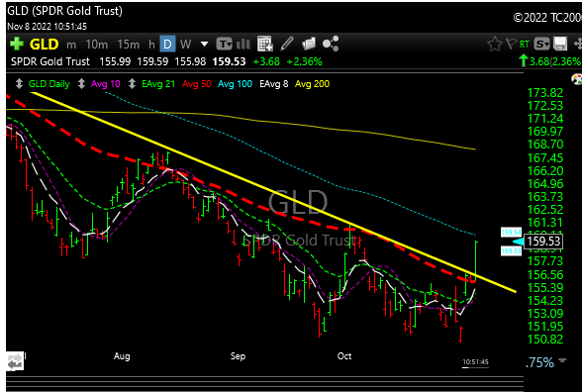The width and height of the screenshot is (582, 392).
Task: Click the +2.36% percent change value
Action: click(305, 61)
